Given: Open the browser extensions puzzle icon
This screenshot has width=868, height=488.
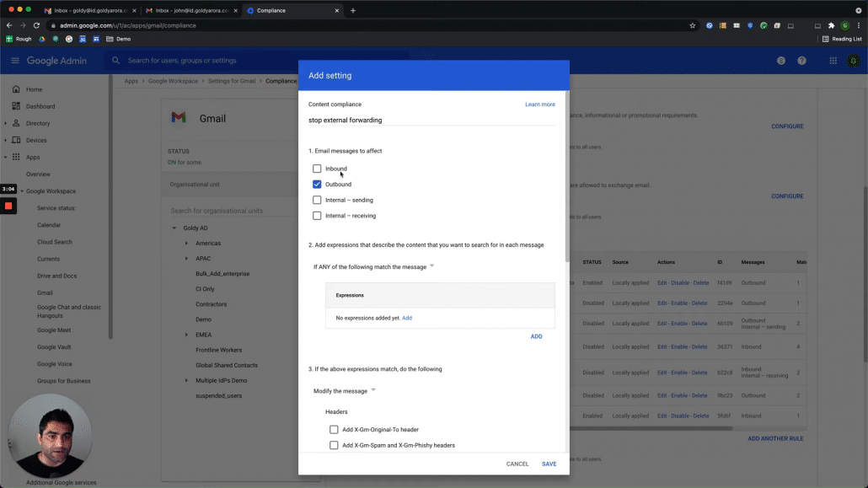Looking at the screenshot, I should (x=831, y=25).
